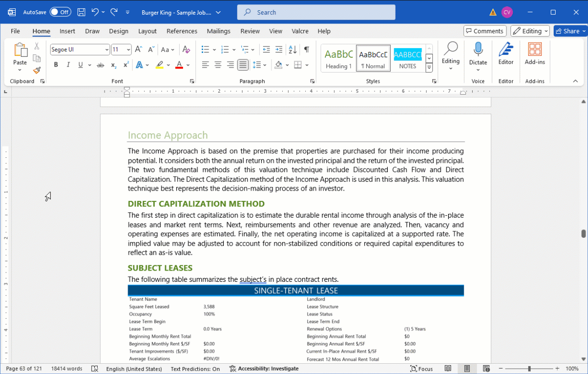Open the Change Case dropdown
Image resolution: width=588 pixels, height=374 pixels.
click(x=168, y=50)
